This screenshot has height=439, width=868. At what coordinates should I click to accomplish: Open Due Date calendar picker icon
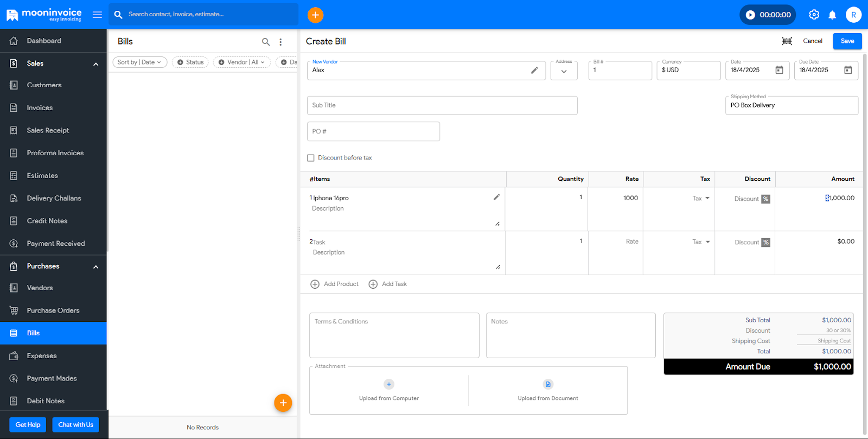pos(848,70)
